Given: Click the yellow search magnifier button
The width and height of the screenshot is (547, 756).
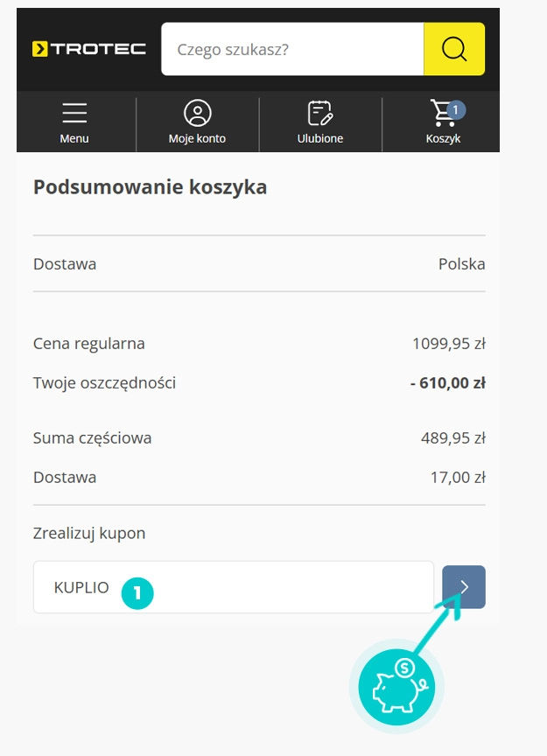Looking at the screenshot, I should tap(454, 49).
